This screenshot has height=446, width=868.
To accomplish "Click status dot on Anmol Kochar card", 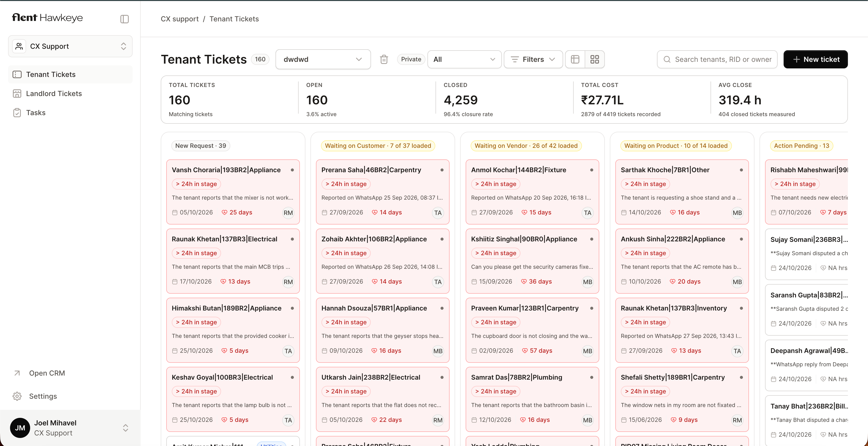I will 591,170.
